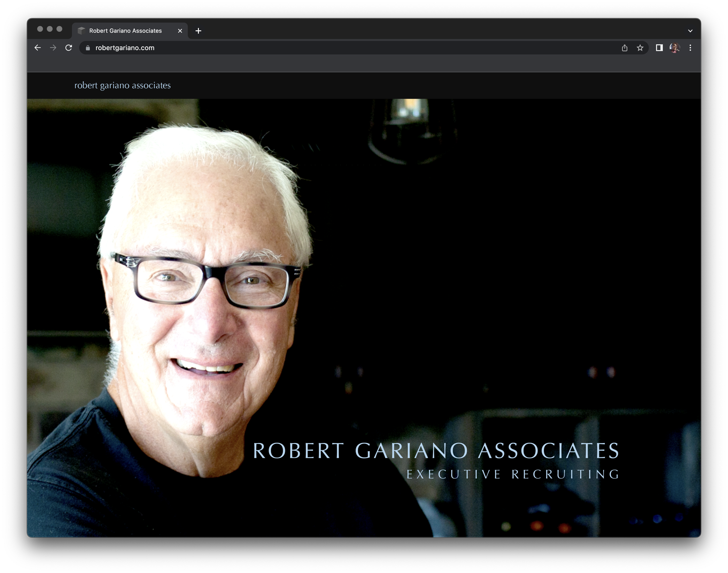
Task: Click the window minimize traffic light
Action: [x=50, y=29]
